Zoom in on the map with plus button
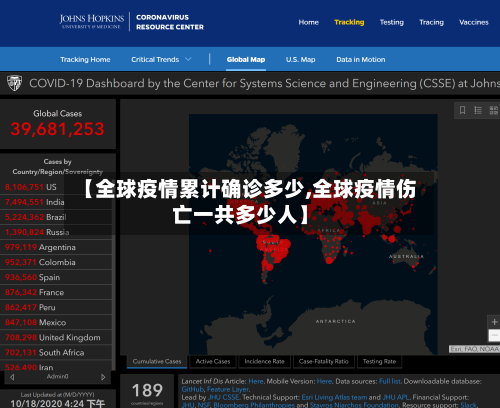The width and height of the screenshot is (500, 408). tap(494, 322)
